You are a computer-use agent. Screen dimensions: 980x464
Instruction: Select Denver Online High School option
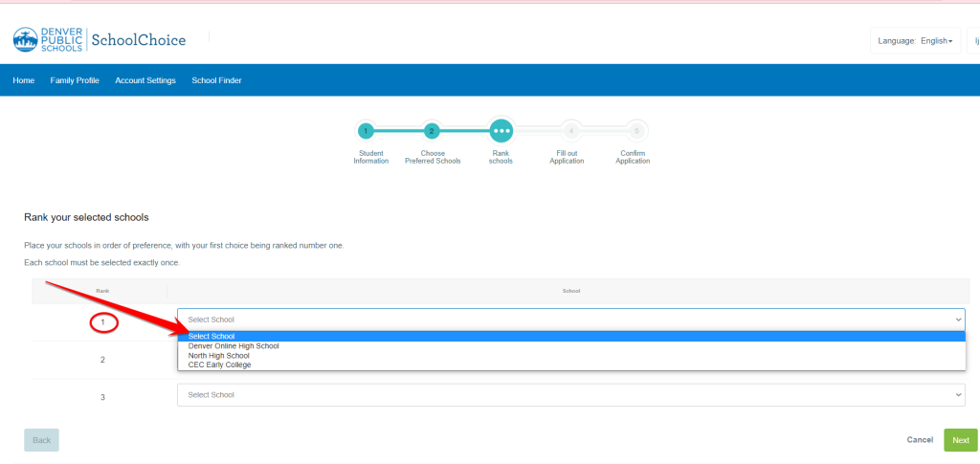click(x=572, y=346)
